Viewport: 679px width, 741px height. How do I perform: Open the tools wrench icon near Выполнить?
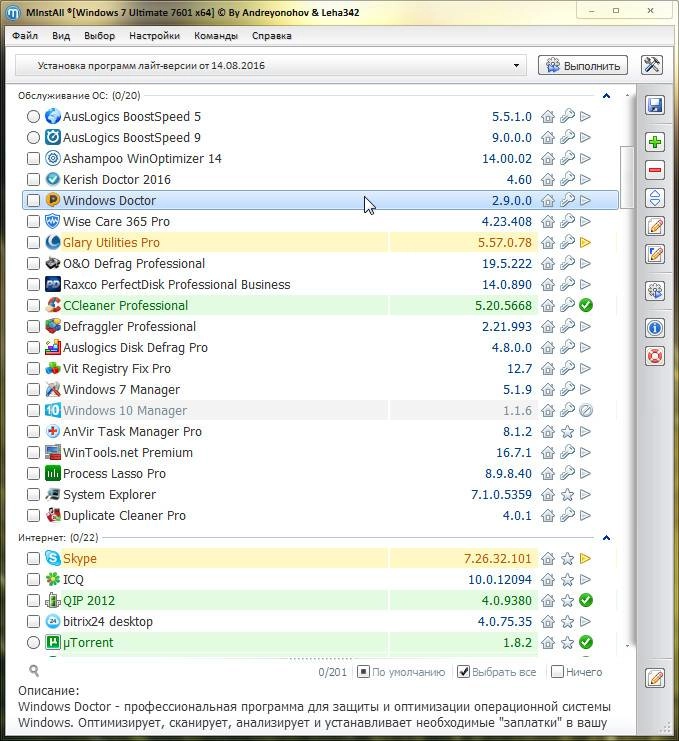[652, 65]
